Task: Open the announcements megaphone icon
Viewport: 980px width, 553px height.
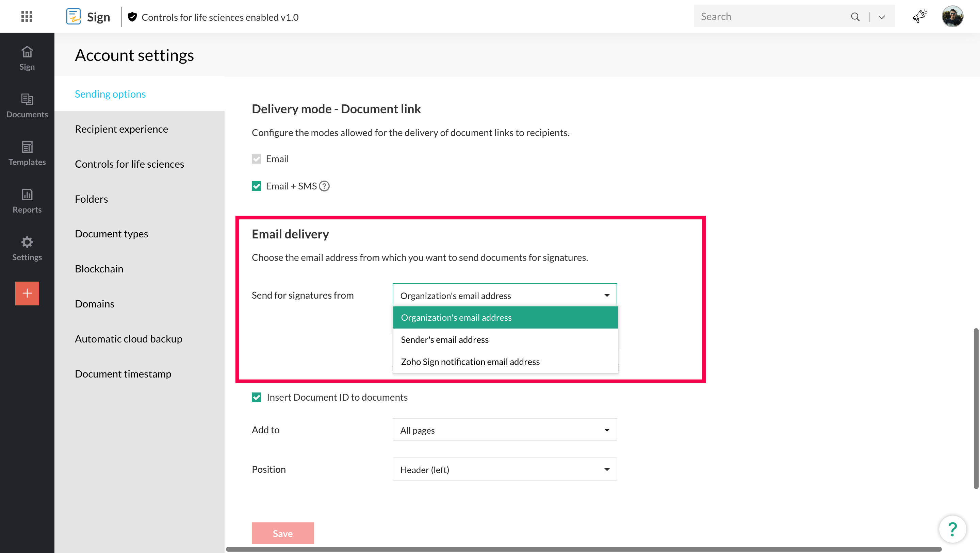Action: (920, 16)
